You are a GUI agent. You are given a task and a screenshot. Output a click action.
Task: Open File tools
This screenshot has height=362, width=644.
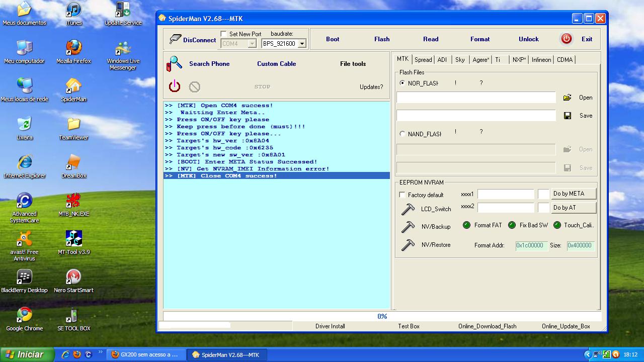tap(353, 64)
